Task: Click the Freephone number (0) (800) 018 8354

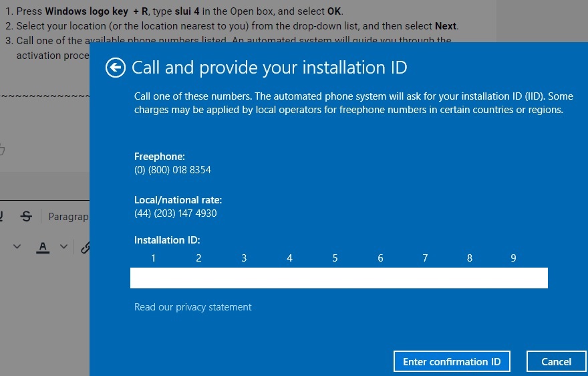Action: 172,170
